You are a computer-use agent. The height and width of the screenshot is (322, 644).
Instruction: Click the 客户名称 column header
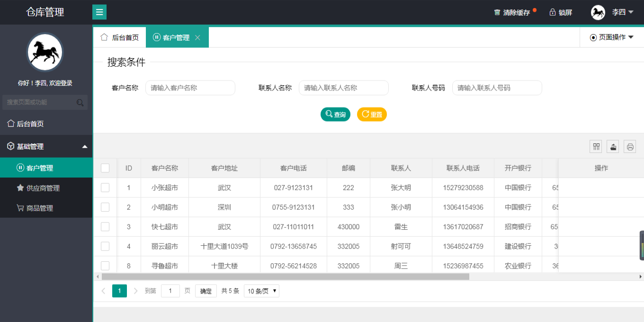165,168
